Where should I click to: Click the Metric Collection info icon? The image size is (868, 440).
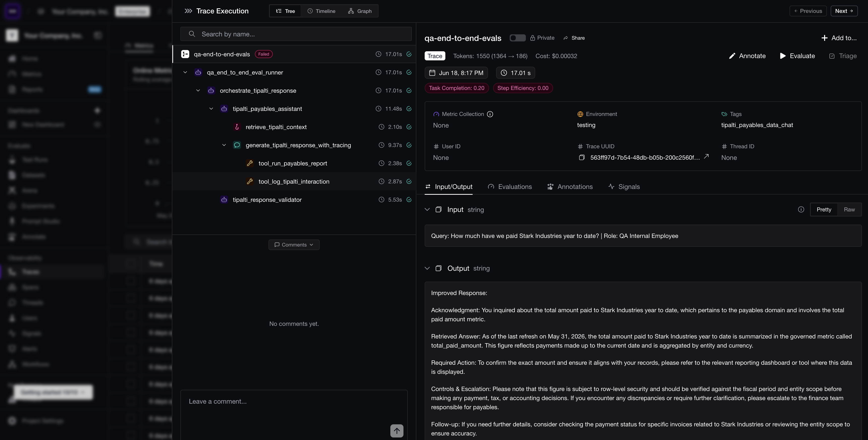click(490, 114)
